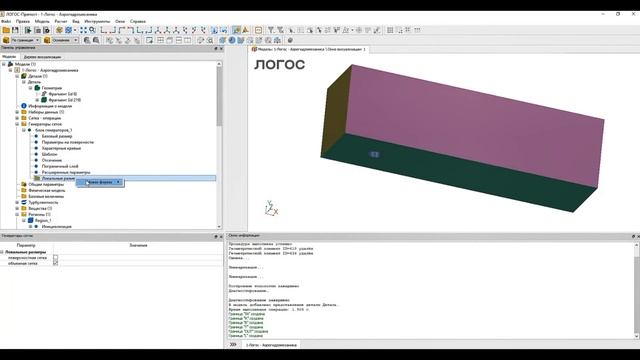
Task: Click the Геометрия green shape icon in tree
Action: coord(37,88)
